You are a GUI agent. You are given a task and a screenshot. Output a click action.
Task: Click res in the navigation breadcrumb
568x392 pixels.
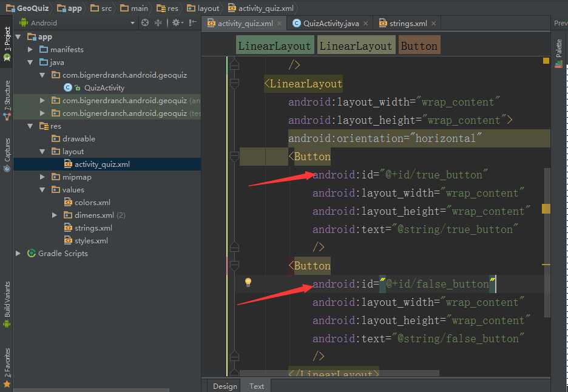tap(167, 8)
